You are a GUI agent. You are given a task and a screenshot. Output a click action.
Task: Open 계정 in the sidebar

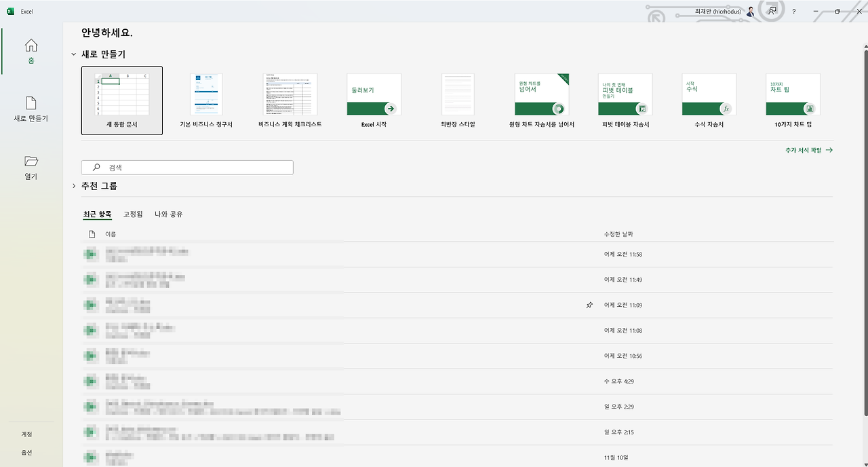(26, 434)
